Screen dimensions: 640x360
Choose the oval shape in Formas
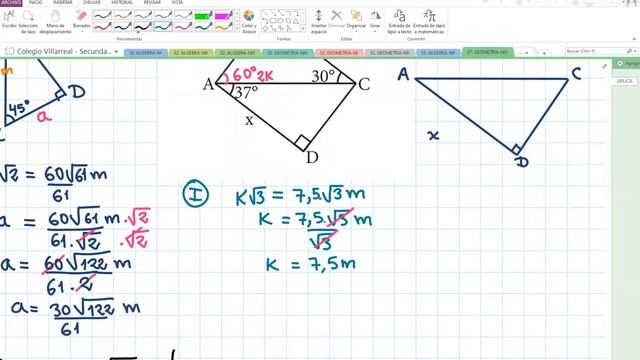point(281,20)
